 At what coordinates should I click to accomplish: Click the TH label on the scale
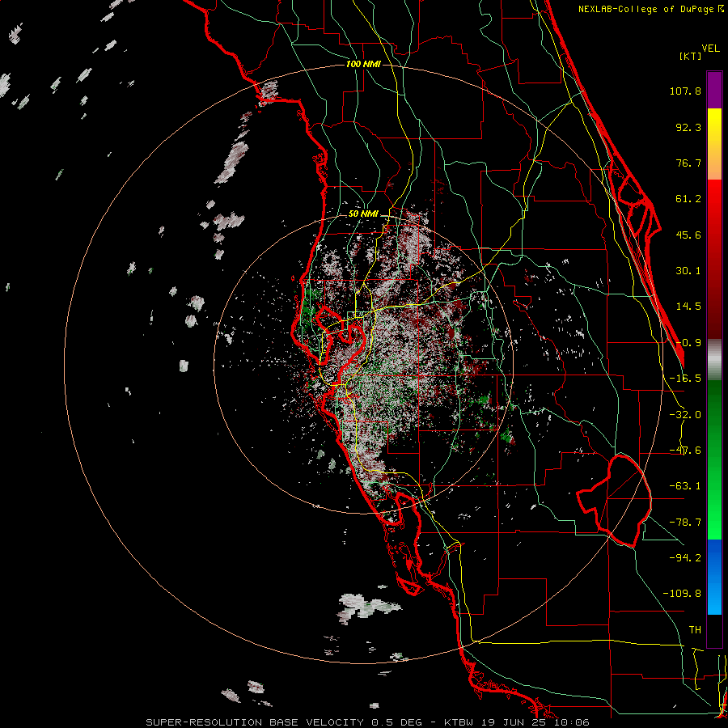pyautogui.click(x=695, y=629)
